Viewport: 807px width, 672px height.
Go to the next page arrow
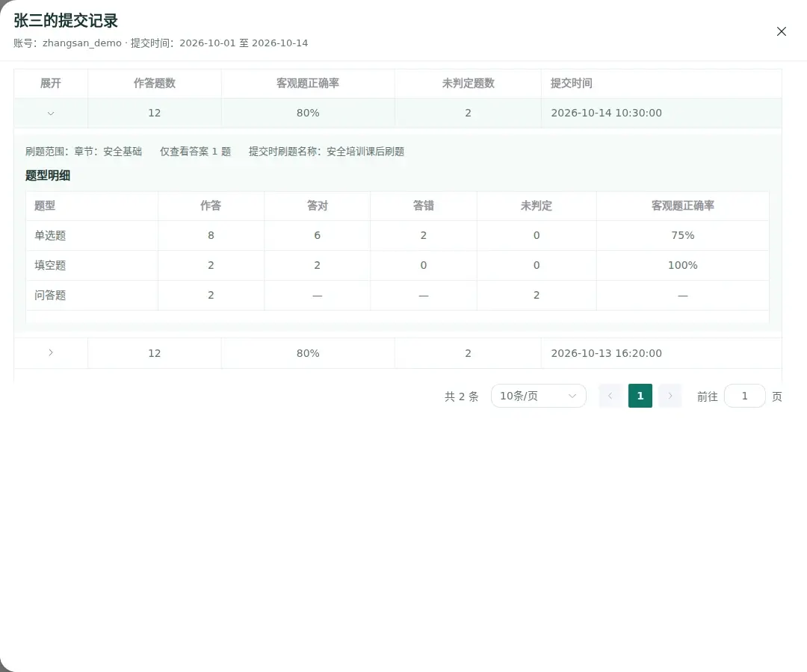click(x=670, y=396)
